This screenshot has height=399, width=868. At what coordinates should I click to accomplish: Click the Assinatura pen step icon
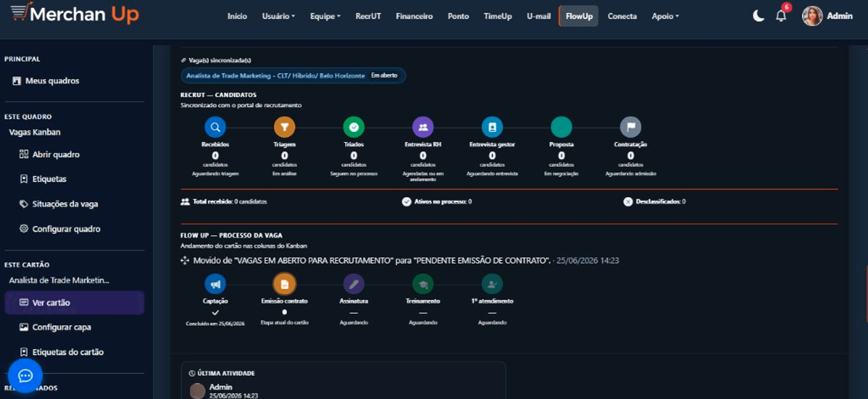click(354, 284)
